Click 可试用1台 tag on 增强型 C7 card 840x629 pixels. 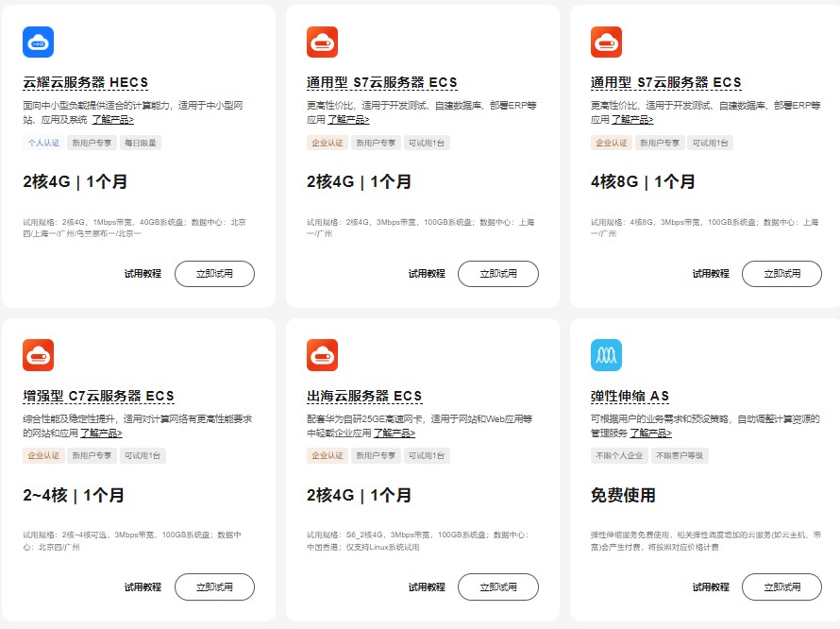pos(143,455)
